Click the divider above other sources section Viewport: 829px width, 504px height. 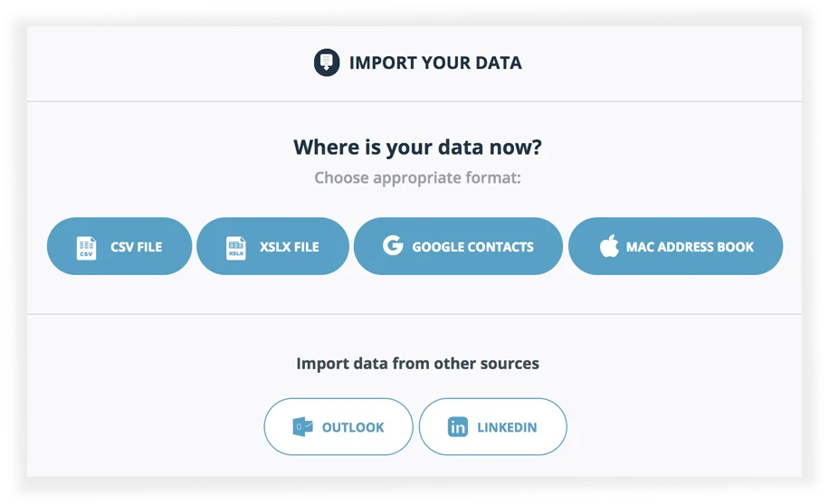414,314
